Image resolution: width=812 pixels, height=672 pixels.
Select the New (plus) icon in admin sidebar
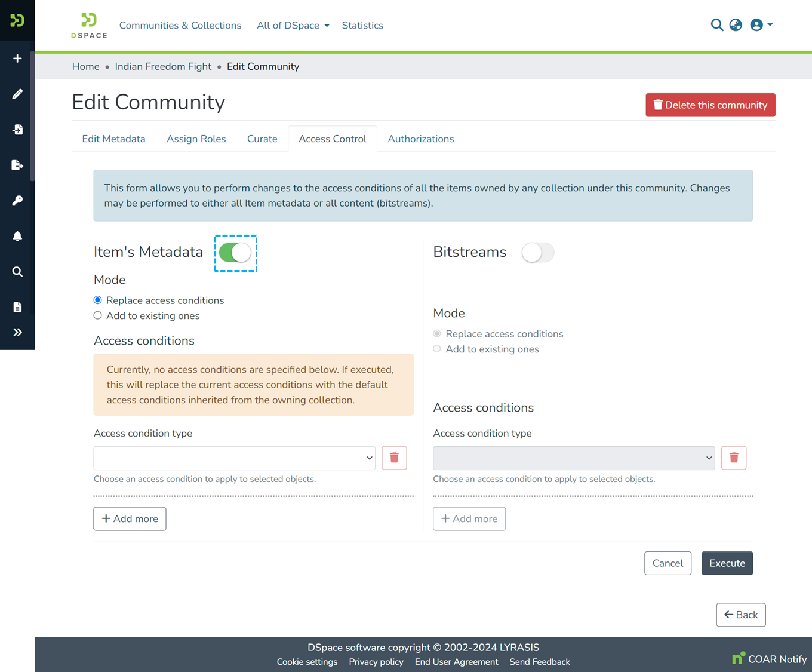click(x=17, y=58)
